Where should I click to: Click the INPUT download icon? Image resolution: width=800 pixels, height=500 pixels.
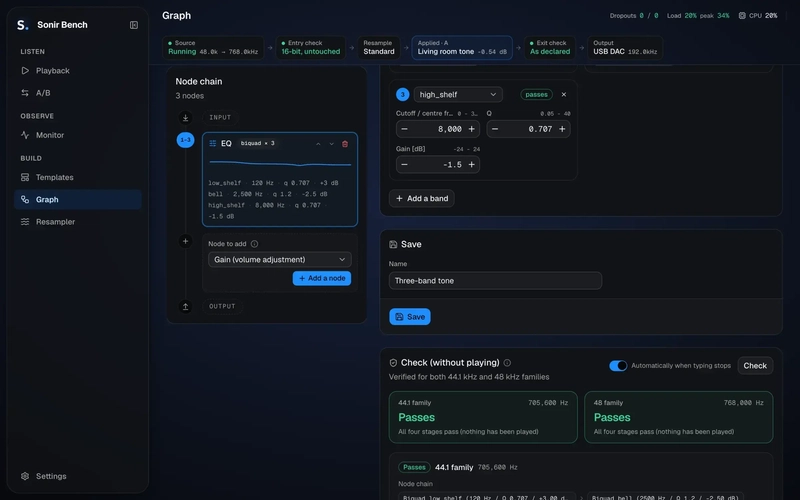pyautogui.click(x=185, y=118)
